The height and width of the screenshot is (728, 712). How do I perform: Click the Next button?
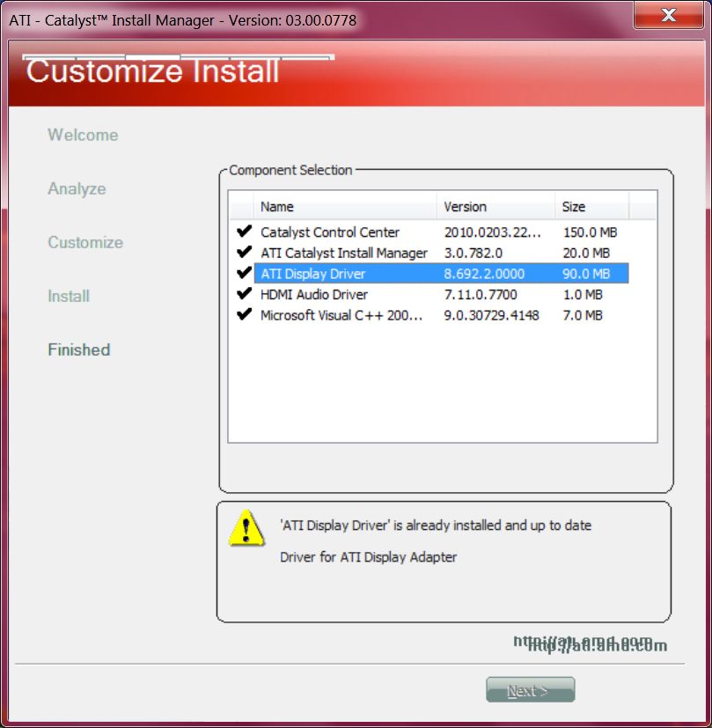[x=530, y=690]
